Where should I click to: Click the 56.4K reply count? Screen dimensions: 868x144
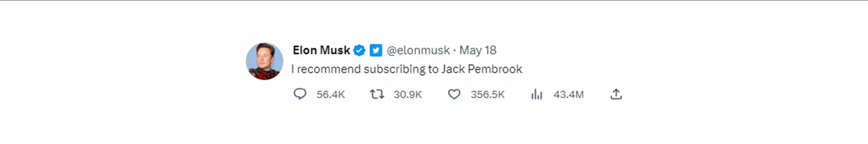click(x=331, y=94)
